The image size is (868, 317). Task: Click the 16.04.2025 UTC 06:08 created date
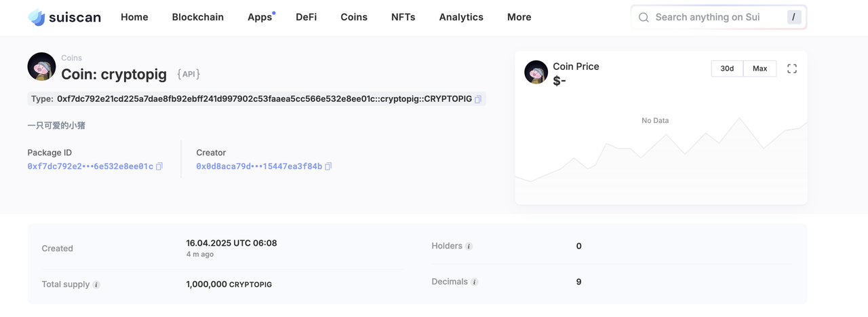pyautogui.click(x=231, y=243)
